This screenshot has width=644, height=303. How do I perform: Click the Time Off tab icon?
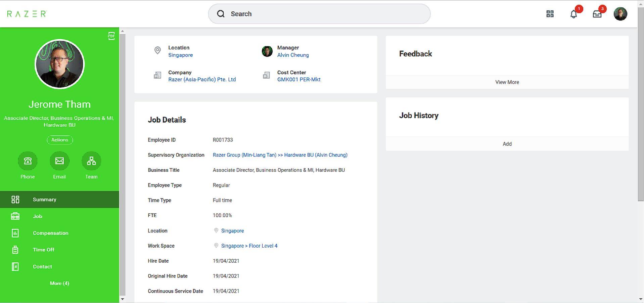[15, 250]
